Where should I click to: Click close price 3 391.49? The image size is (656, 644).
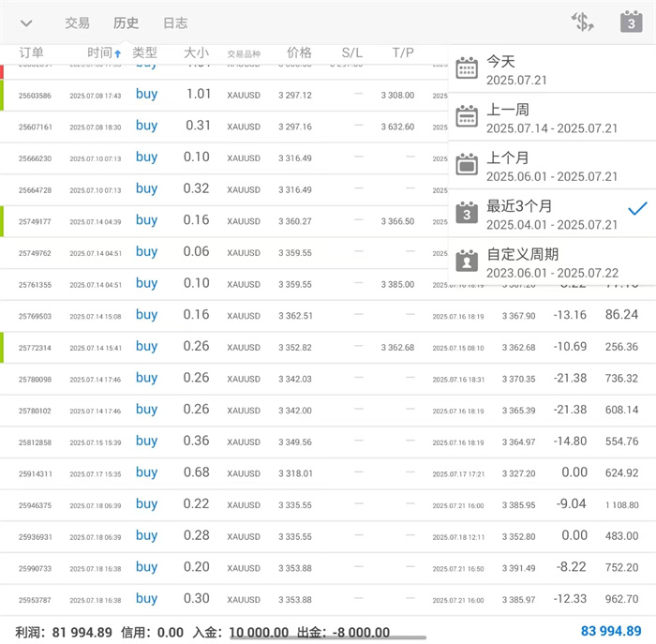tap(519, 568)
